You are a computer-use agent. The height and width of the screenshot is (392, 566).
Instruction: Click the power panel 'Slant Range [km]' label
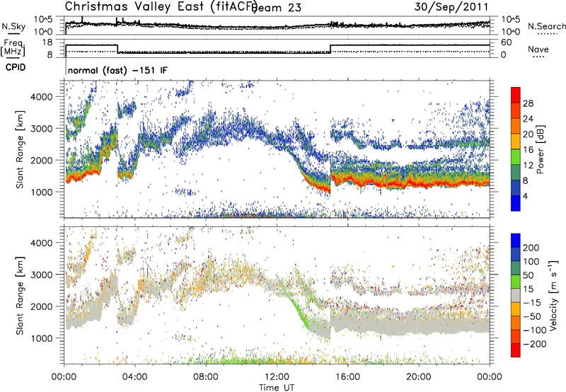[x=20, y=149]
